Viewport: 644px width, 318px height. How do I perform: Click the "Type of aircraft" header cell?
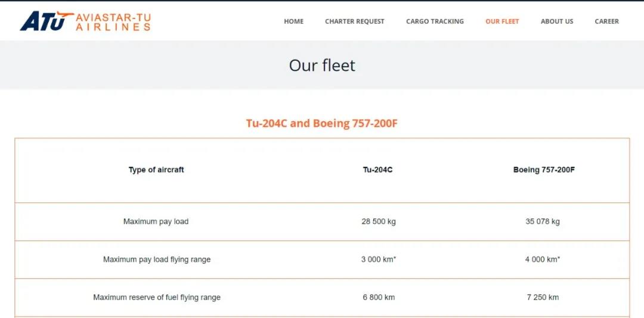[x=156, y=170]
